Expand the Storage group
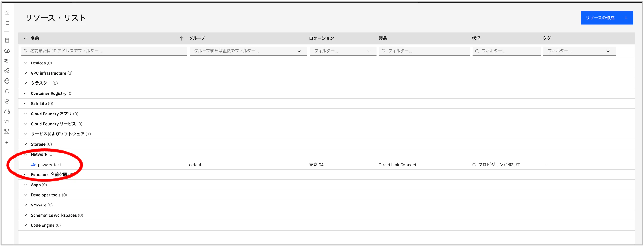Viewport: 644px width, 247px height. click(x=25, y=144)
